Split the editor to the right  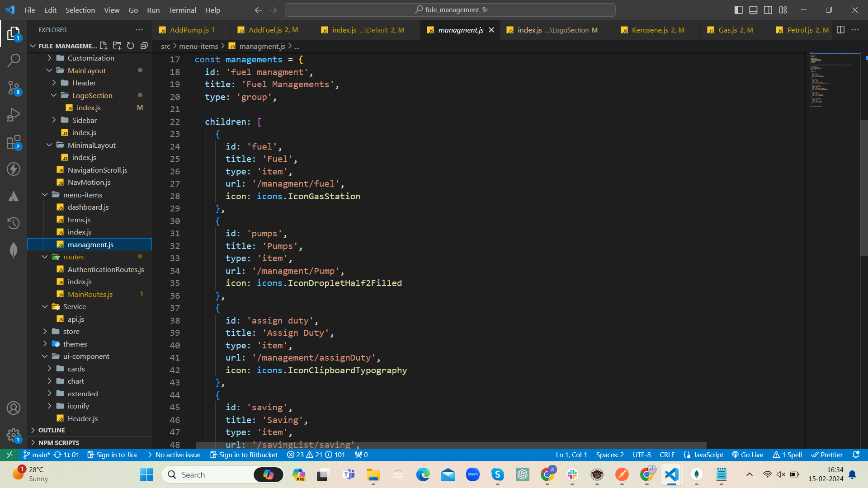(x=840, y=30)
